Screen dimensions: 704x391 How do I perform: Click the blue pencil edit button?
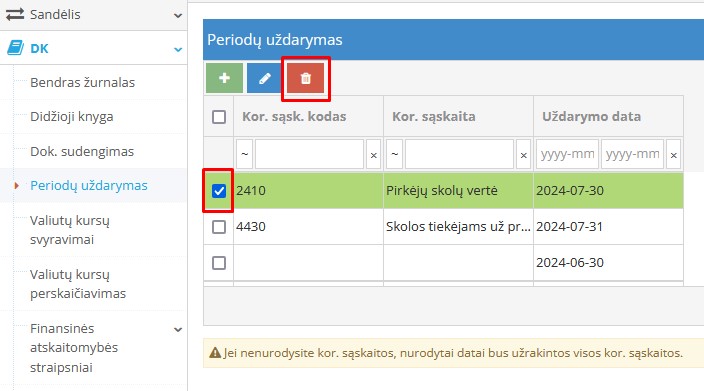coord(264,78)
